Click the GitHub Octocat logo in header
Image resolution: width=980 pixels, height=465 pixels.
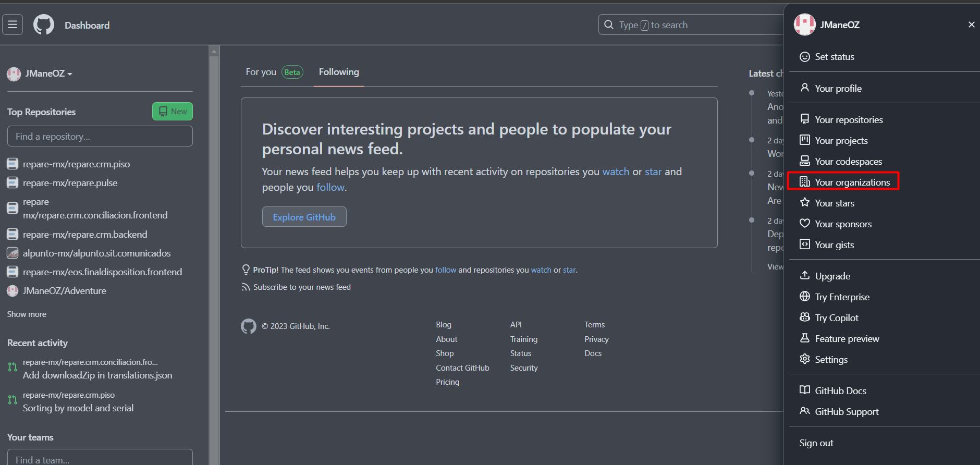click(44, 25)
